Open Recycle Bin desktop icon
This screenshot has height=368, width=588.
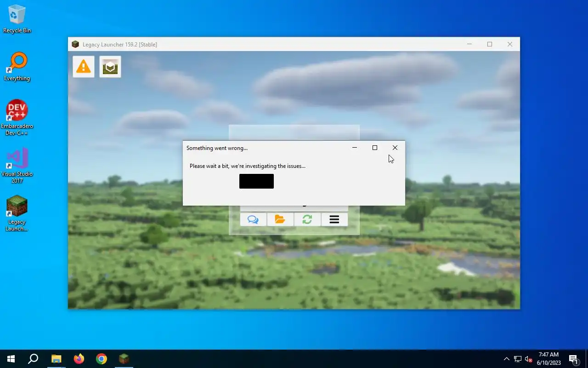pyautogui.click(x=17, y=19)
